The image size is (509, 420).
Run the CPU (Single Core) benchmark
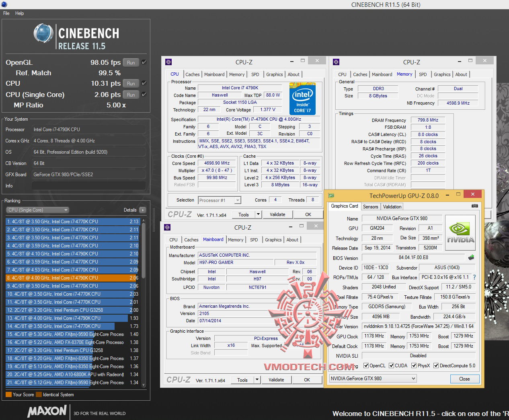point(131,95)
